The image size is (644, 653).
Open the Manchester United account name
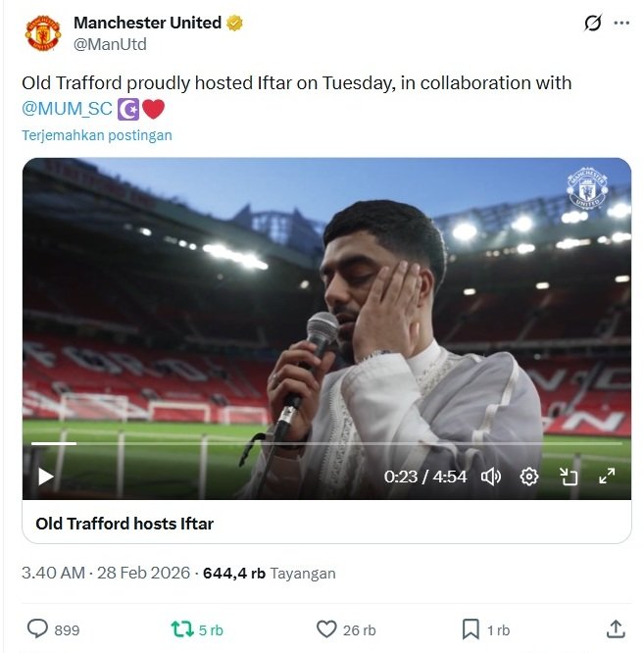pyautogui.click(x=147, y=23)
